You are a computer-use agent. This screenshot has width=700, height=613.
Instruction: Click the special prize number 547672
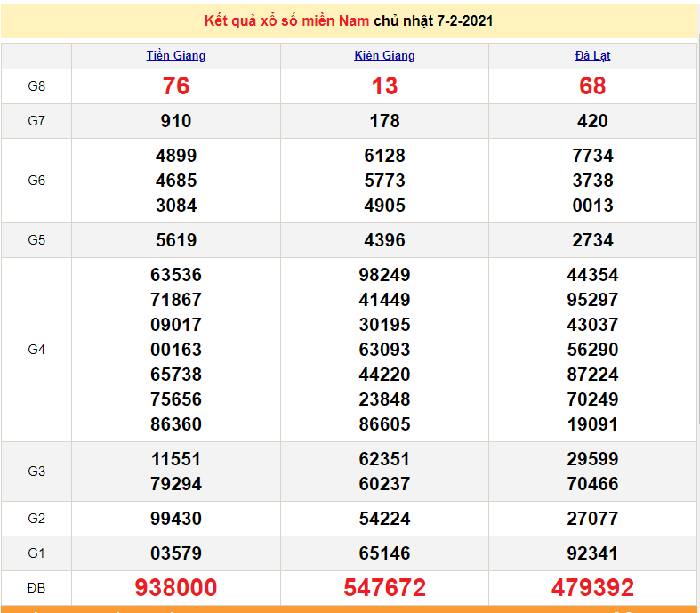pos(384,588)
